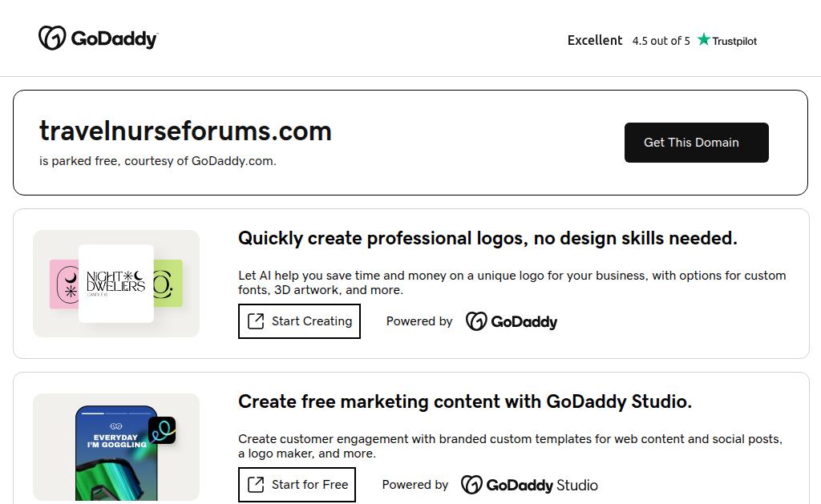Click the external link icon beside Start for Free
The height and width of the screenshot is (504, 821).
[x=256, y=485]
